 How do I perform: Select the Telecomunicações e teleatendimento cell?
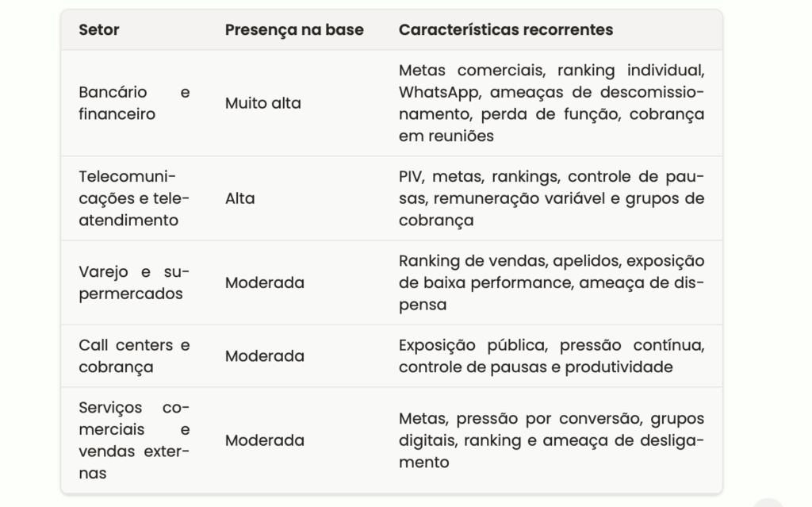[x=134, y=198]
